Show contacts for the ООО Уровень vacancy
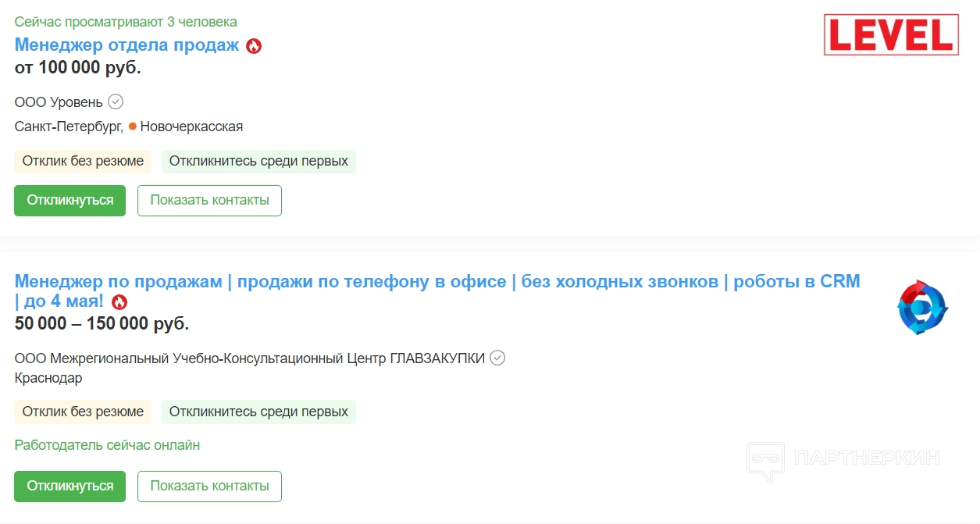 [x=209, y=201]
